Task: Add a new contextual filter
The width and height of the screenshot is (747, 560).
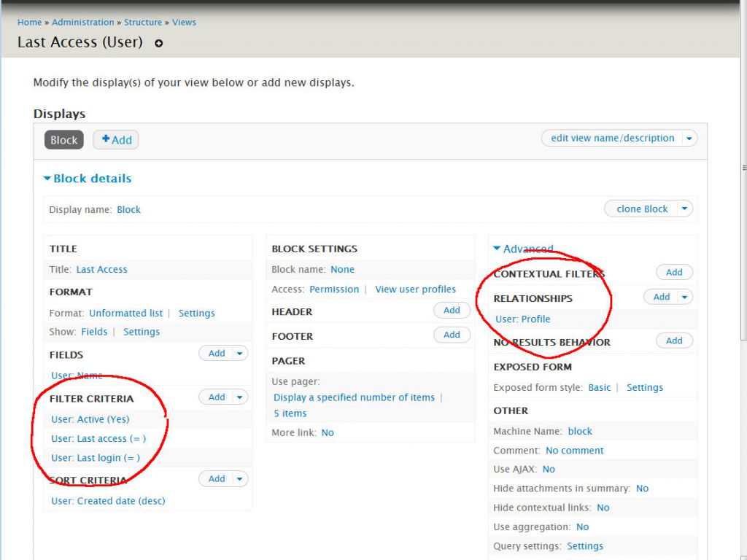Action: [674, 273]
